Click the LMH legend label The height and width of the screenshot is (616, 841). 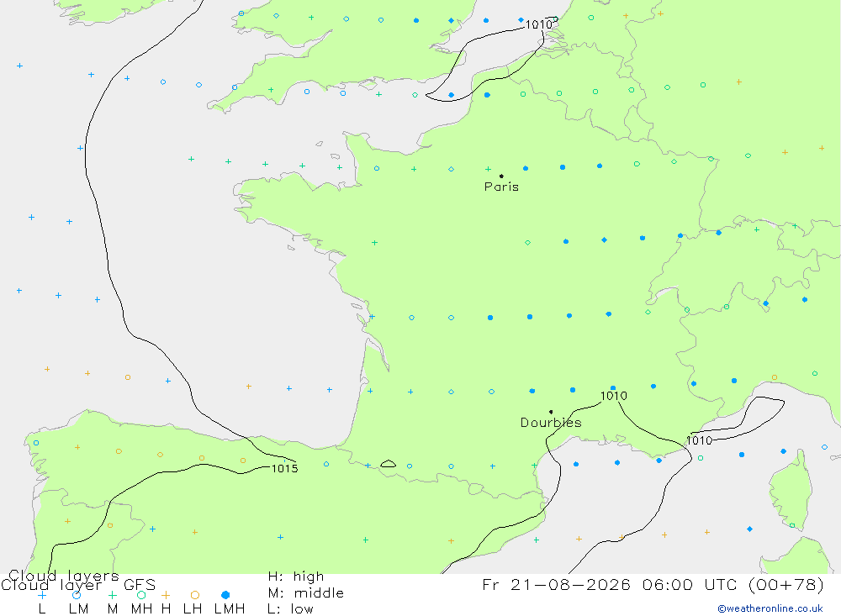click(230, 609)
